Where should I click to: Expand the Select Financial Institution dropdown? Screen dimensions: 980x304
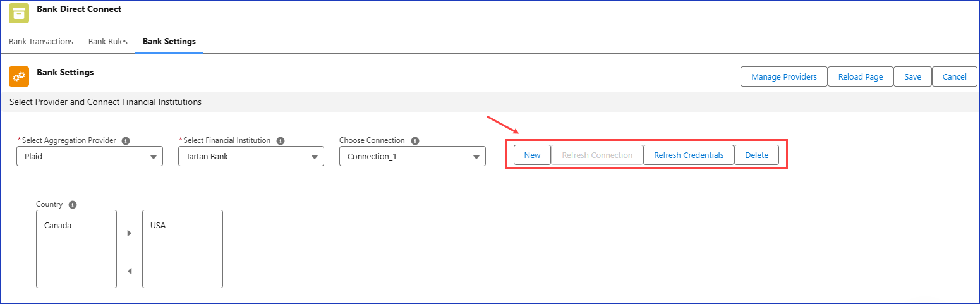click(251, 156)
